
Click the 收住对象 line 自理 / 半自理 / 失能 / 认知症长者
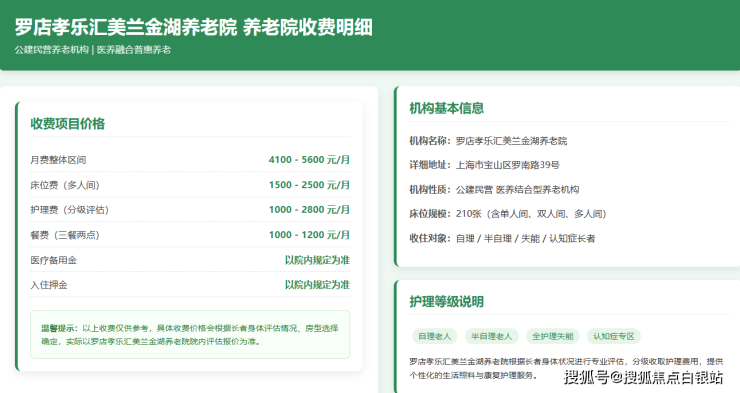click(x=502, y=239)
